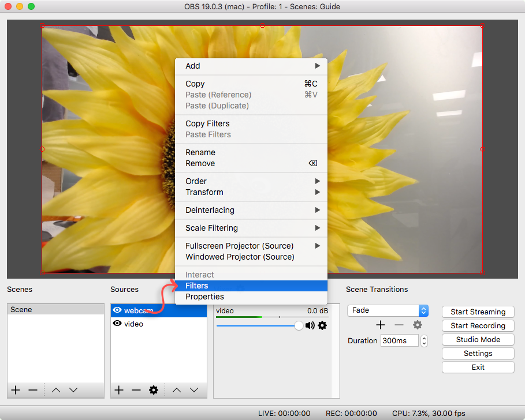525x420 pixels.
Task: Expand the Order submenu
Action: pyautogui.click(x=251, y=181)
